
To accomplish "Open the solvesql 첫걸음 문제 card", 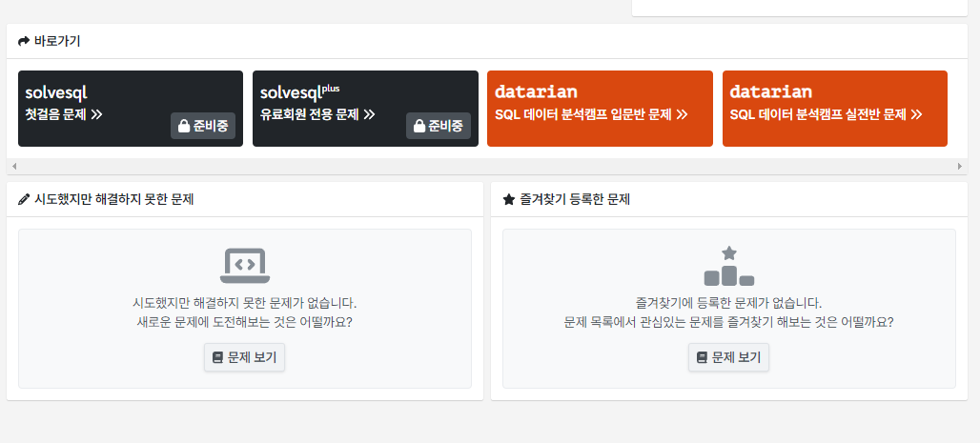I will coord(131,109).
